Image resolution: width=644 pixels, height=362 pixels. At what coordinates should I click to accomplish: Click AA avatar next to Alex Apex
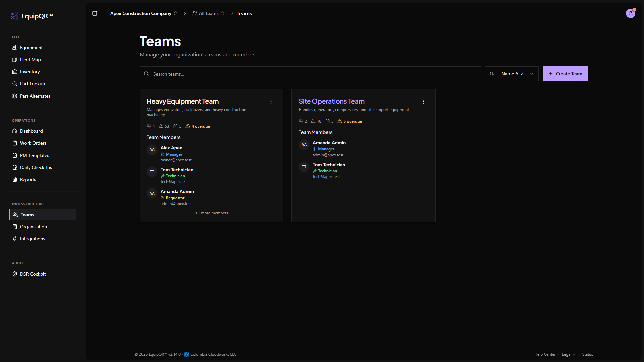[x=152, y=150]
